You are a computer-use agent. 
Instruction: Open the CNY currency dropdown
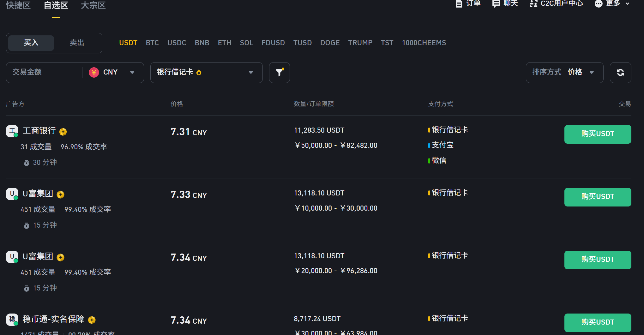[x=112, y=73]
